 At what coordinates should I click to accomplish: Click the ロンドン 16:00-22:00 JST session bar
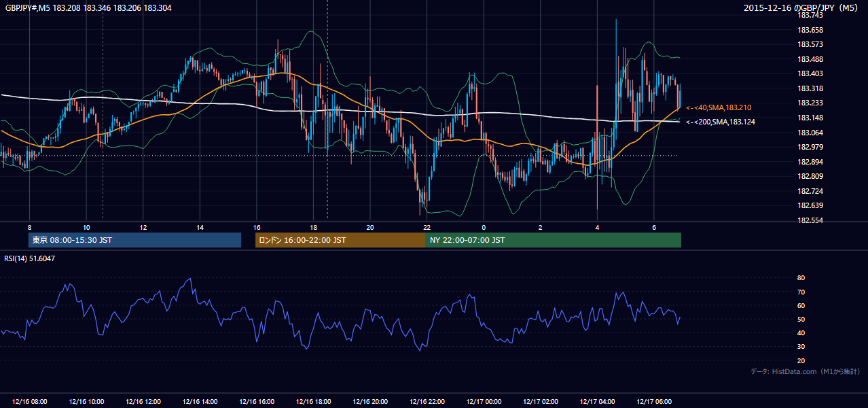[340, 240]
